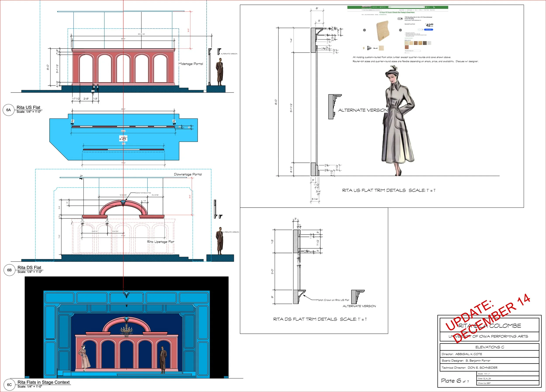The image size is (546, 392).
Task: Click the search magnifying glass icon
Action: (x=424, y=7)
